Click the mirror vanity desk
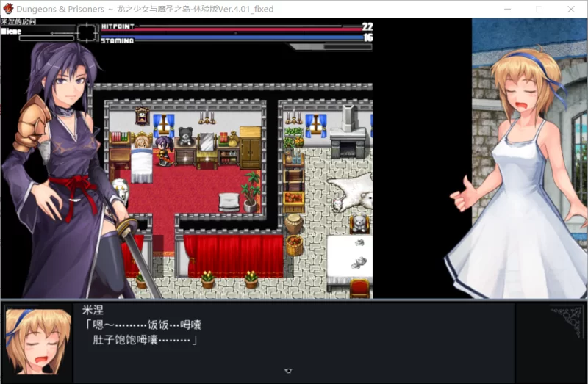 click(207, 150)
